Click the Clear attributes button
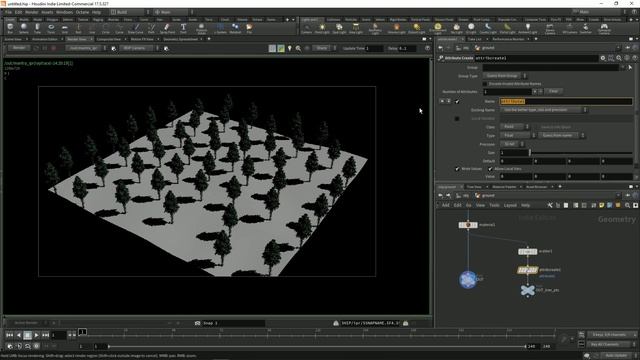Viewport: 640px width, 360px height. click(553, 91)
